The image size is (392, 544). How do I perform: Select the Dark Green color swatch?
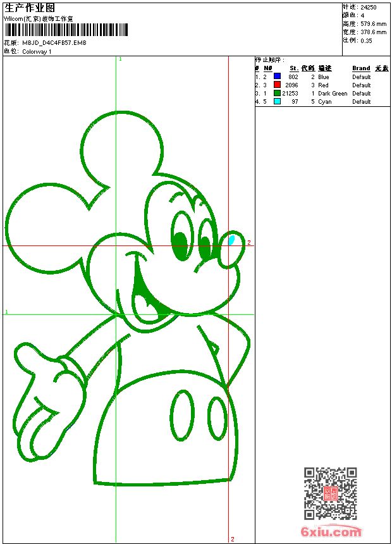click(x=277, y=93)
